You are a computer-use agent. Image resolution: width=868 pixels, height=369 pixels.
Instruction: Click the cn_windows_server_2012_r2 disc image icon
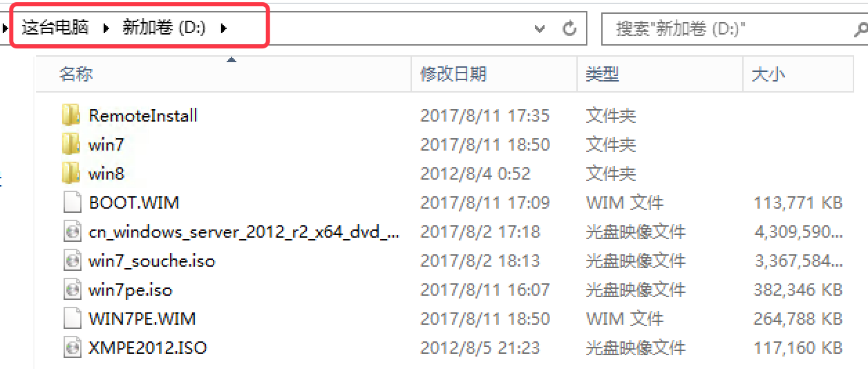tap(72, 231)
